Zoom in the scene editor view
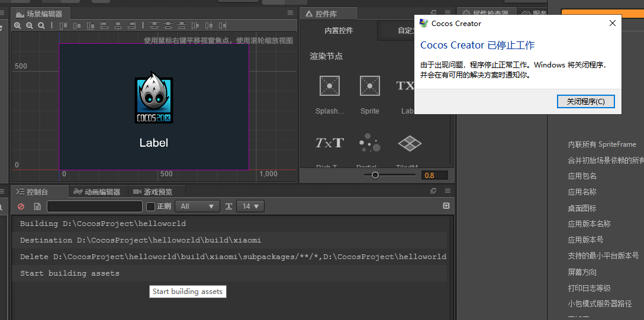Screen dimensions: 644x320 point(18,25)
